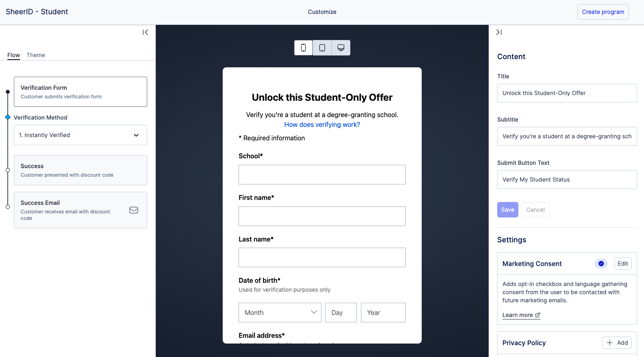644x357 pixels.
Task: Edit the Marketing Consent settings
Action: pyautogui.click(x=623, y=264)
